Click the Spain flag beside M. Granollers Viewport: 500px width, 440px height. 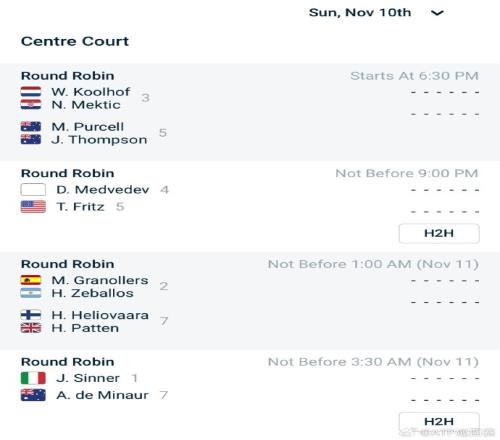[31, 280]
